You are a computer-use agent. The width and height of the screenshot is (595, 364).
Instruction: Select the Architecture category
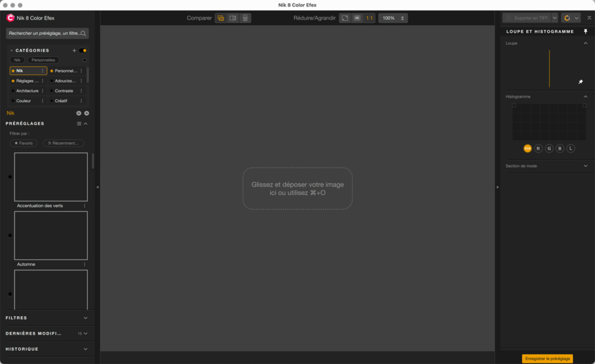[27, 91]
